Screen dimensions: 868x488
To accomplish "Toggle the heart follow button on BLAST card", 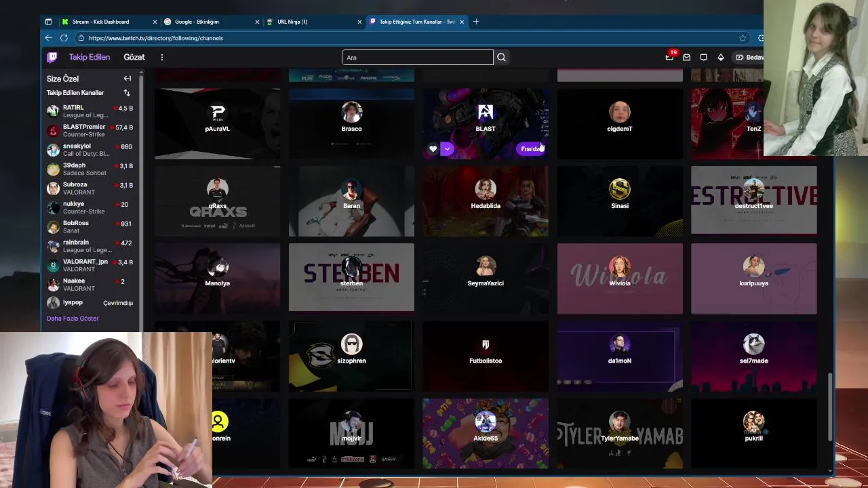I will (433, 149).
